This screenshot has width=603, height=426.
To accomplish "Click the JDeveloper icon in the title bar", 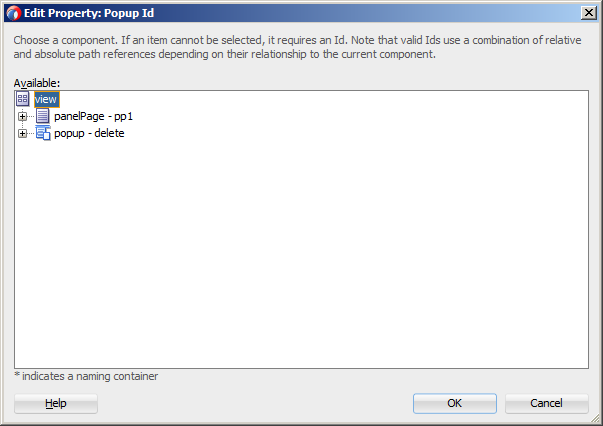I will click(x=13, y=13).
